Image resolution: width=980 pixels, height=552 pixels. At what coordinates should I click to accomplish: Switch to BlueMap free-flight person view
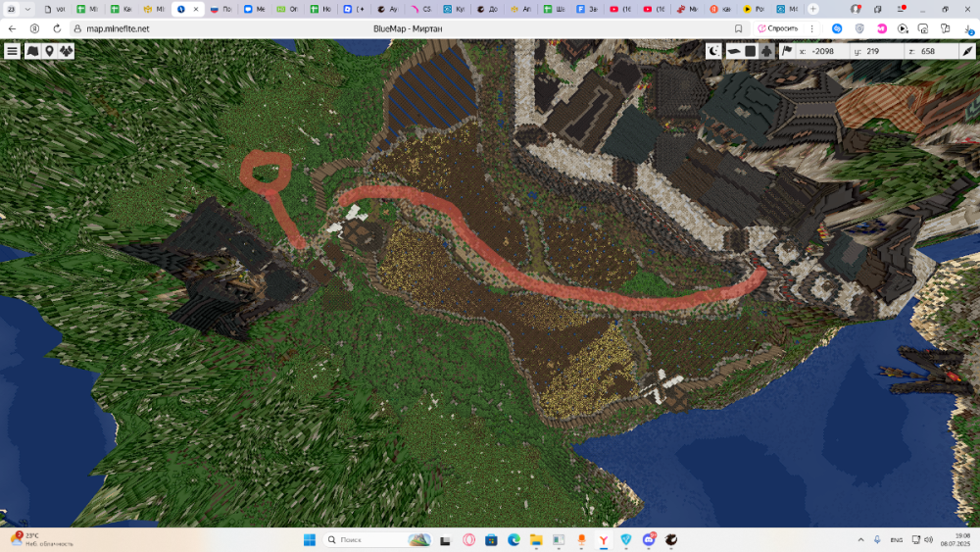pos(766,51)
